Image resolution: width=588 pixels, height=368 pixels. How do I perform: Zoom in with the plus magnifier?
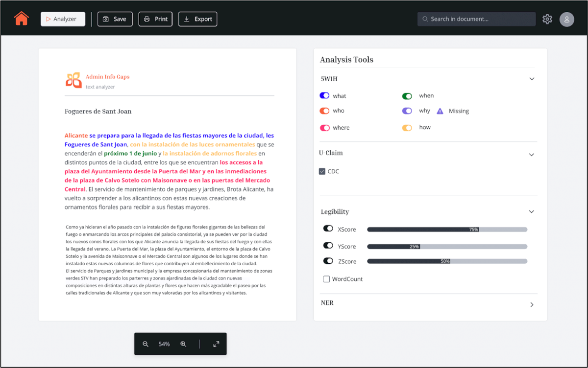click(x=183, y=344)
